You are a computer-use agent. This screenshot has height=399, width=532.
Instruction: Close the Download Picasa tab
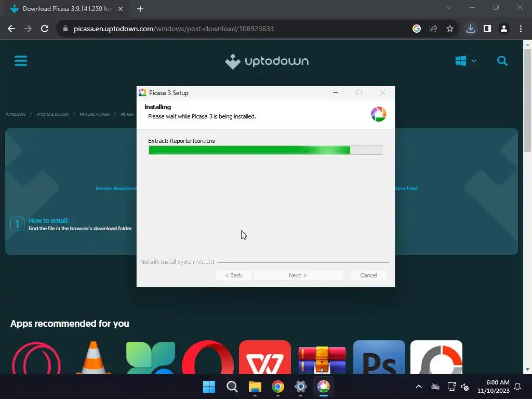[121, 9]
